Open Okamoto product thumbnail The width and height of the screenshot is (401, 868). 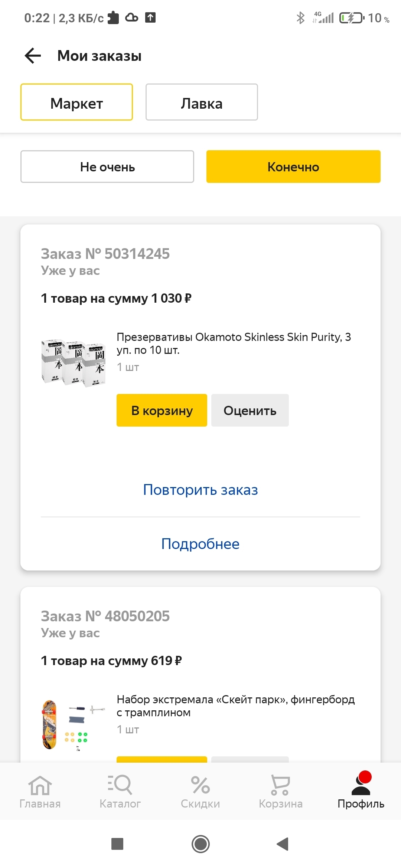click(74, 363)
